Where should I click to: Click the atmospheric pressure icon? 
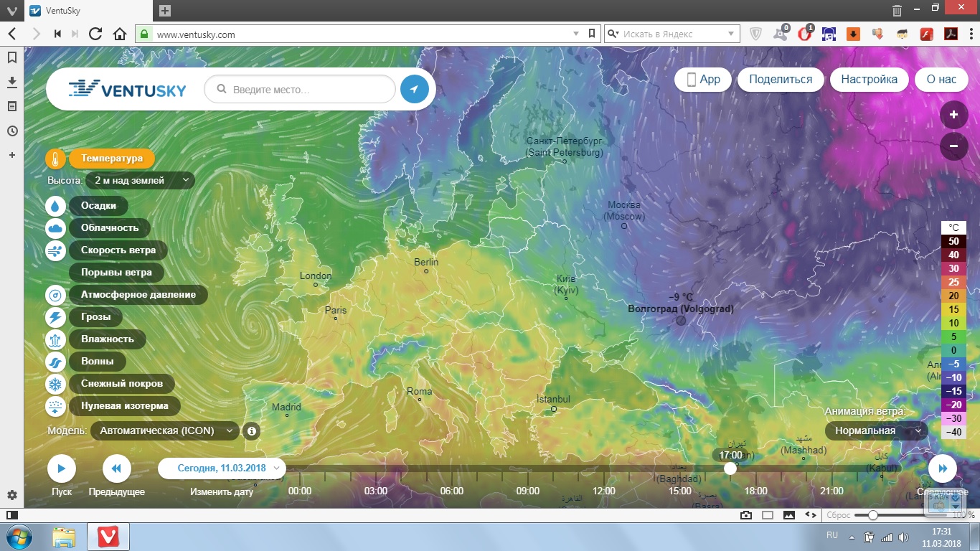pos(55,295)
